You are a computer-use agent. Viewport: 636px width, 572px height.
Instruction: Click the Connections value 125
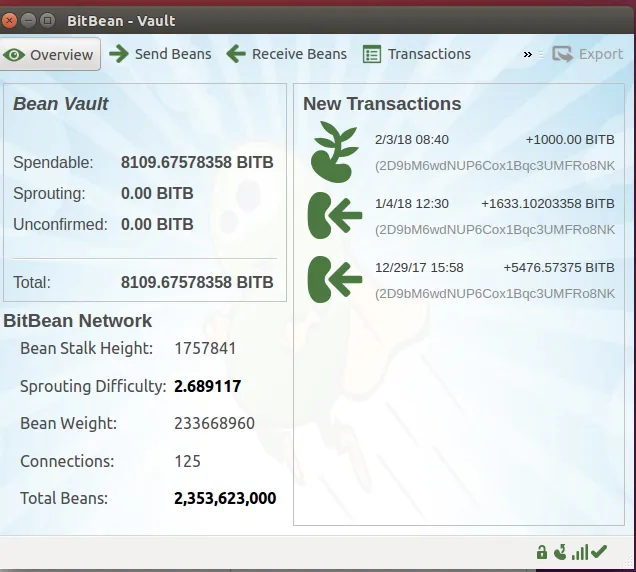tap(187, 461)
